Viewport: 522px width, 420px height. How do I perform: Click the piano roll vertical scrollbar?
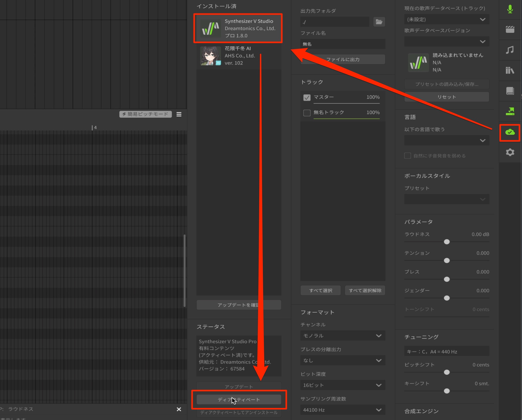(x=185, y=270)
